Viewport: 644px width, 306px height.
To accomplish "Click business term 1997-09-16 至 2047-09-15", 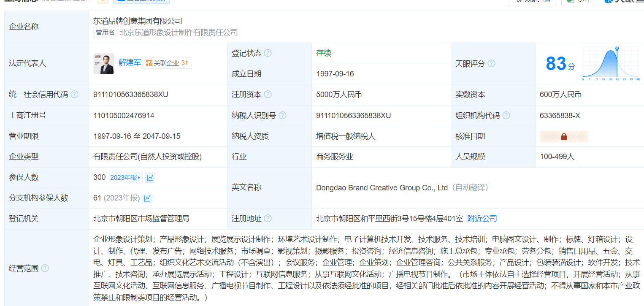I will click(137, 136).
